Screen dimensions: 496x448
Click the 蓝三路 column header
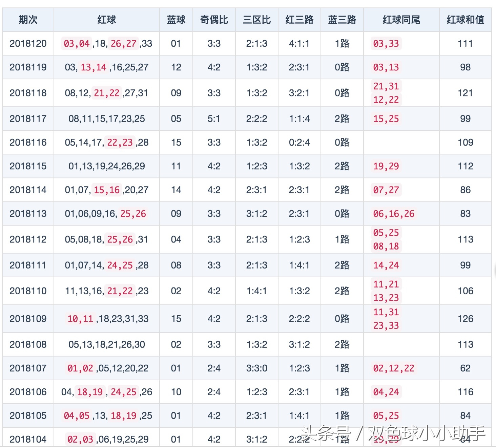click(342, 20)
